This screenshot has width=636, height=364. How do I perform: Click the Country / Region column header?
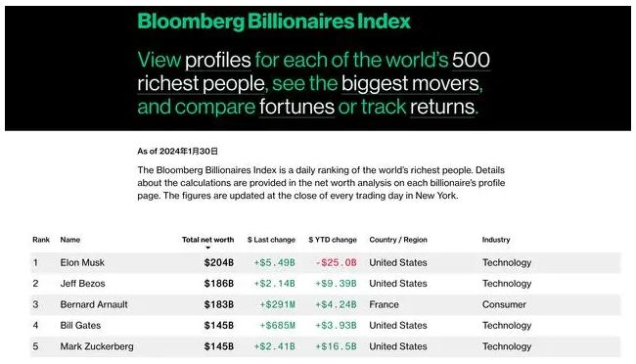click(x=398, y=240)
